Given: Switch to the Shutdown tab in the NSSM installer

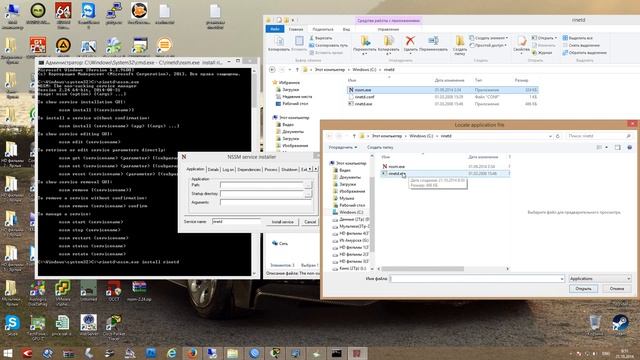Looking at the screenshot, I should coord(289,169).
